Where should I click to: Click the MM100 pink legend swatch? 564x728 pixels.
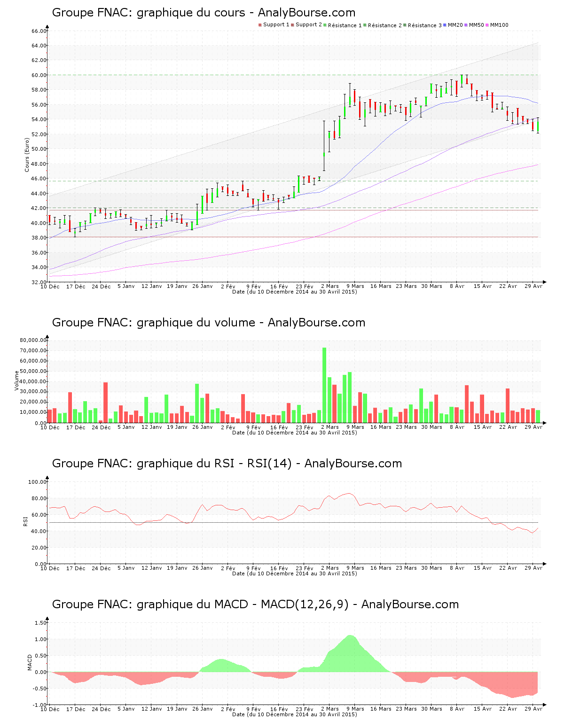[487, 25]
